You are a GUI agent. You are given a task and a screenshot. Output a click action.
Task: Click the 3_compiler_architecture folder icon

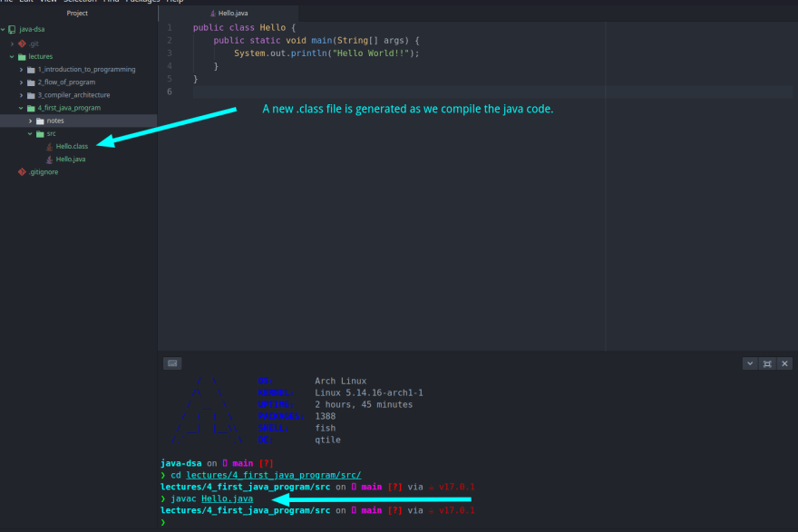31,95
